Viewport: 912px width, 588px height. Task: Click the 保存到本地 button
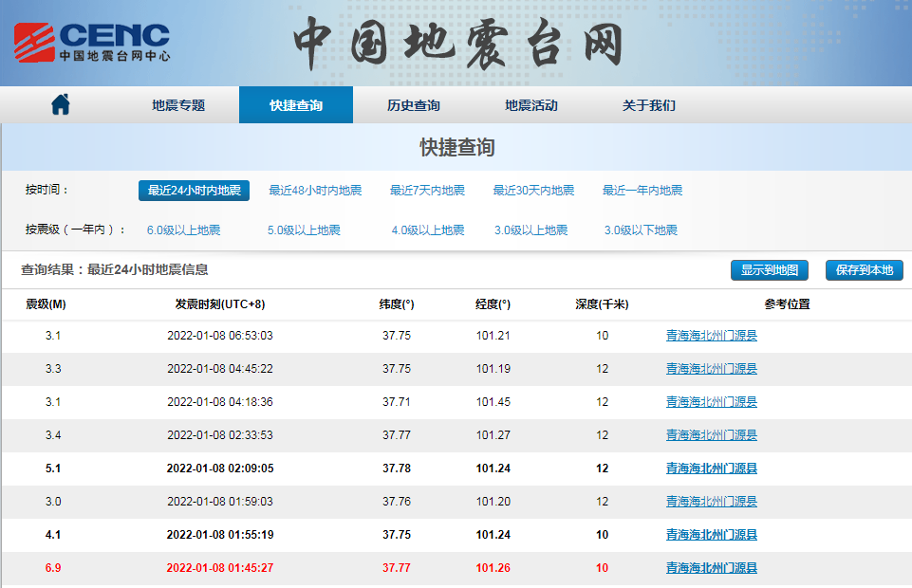(x=865, y=270)
